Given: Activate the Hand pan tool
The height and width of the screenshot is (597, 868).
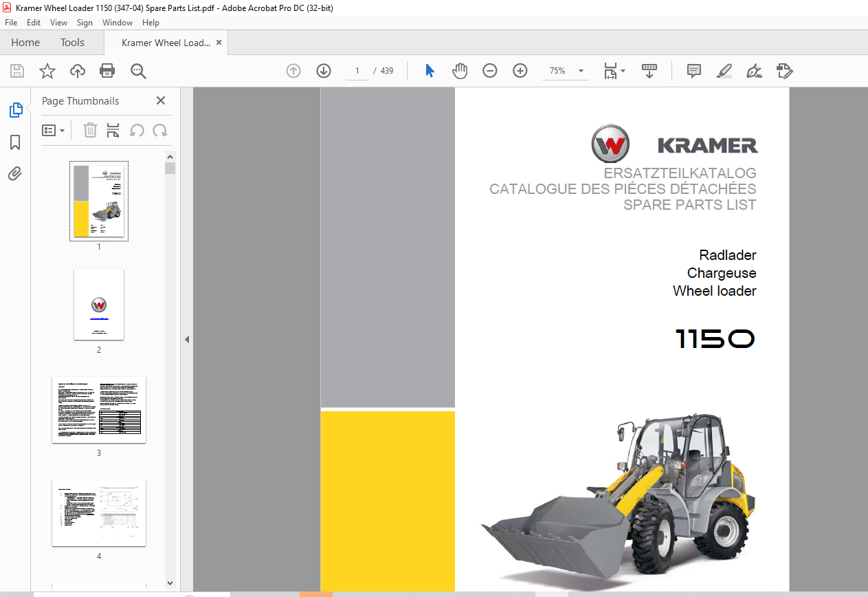Looking at the screenshot, I should tap(459, 71).
